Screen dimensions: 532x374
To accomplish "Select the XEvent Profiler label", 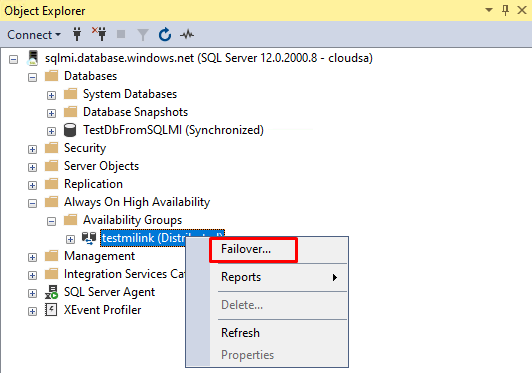I will pos(102,310).
